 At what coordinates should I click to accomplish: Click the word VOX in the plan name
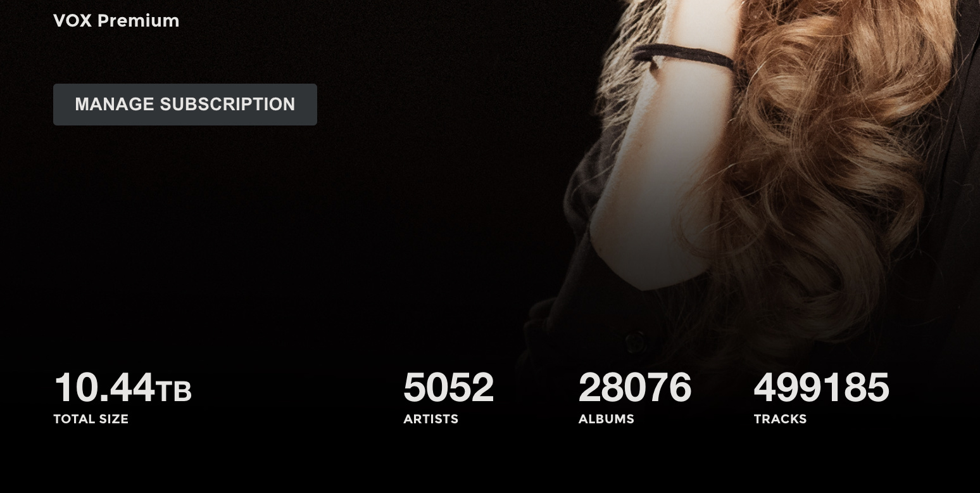pos(73,21)
